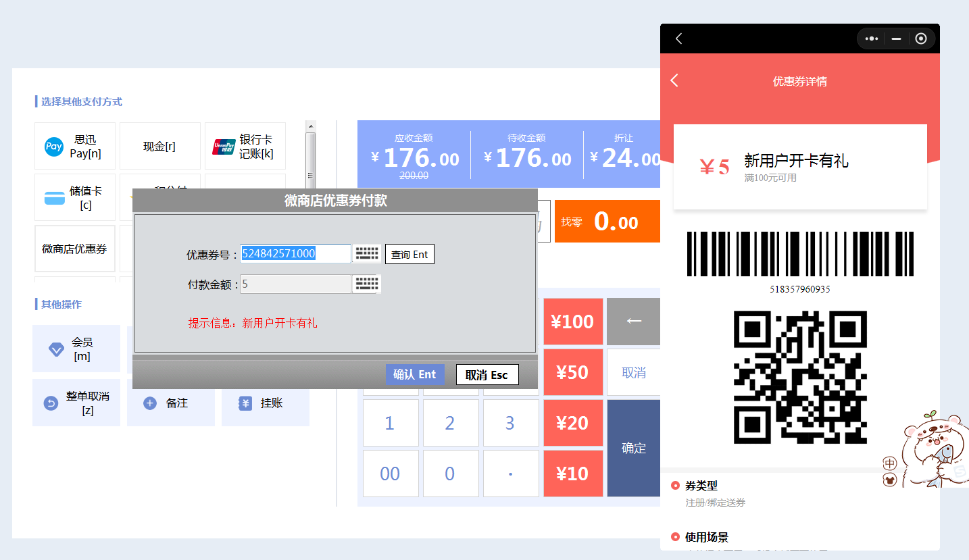Tap keypad 00 key
The image size is (969, 560).
(x=391, y=474)
